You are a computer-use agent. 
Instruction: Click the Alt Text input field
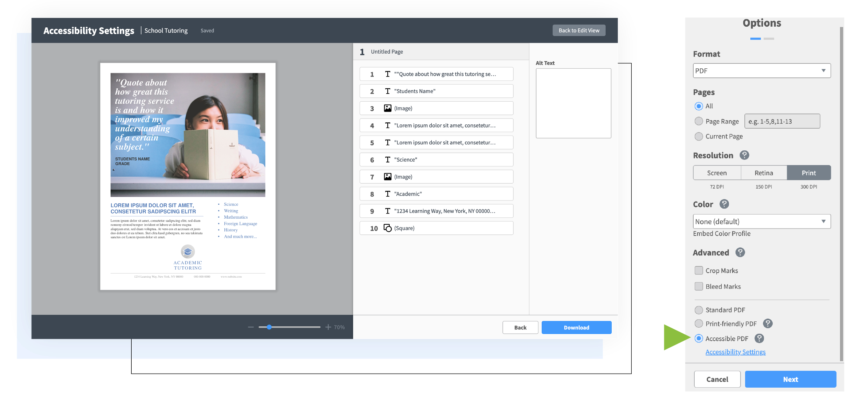pyautogui.click(x=573, y=103)
